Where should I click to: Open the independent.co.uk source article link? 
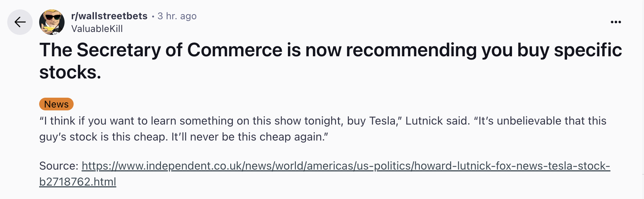(x=346, y=166)
